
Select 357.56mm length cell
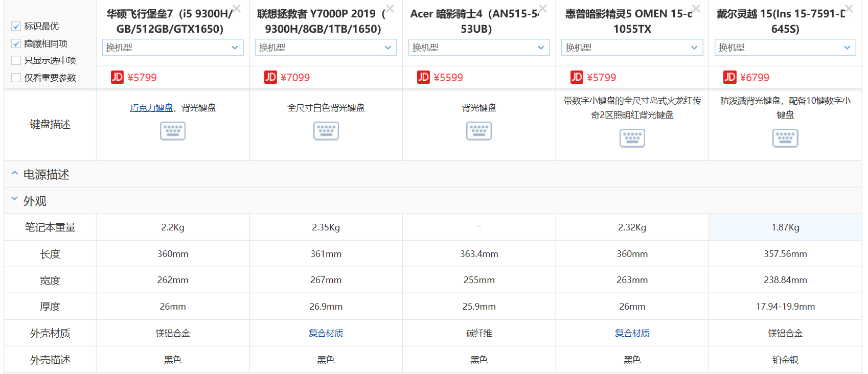pyautogui.click(x=785, y=254)
